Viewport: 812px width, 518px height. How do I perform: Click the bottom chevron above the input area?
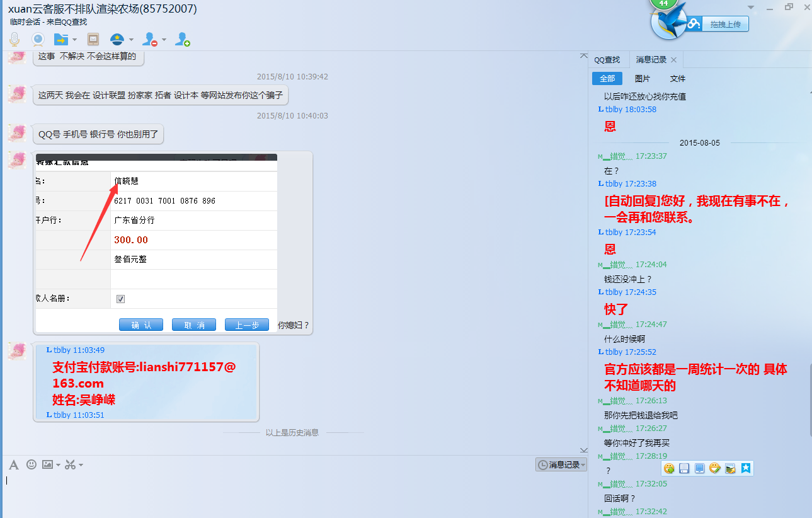[x=583, y=449]
